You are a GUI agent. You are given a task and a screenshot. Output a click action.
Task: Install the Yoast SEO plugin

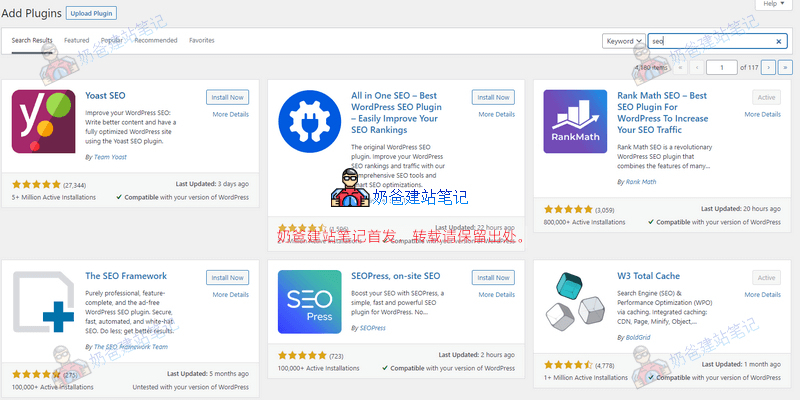[228, 97]
